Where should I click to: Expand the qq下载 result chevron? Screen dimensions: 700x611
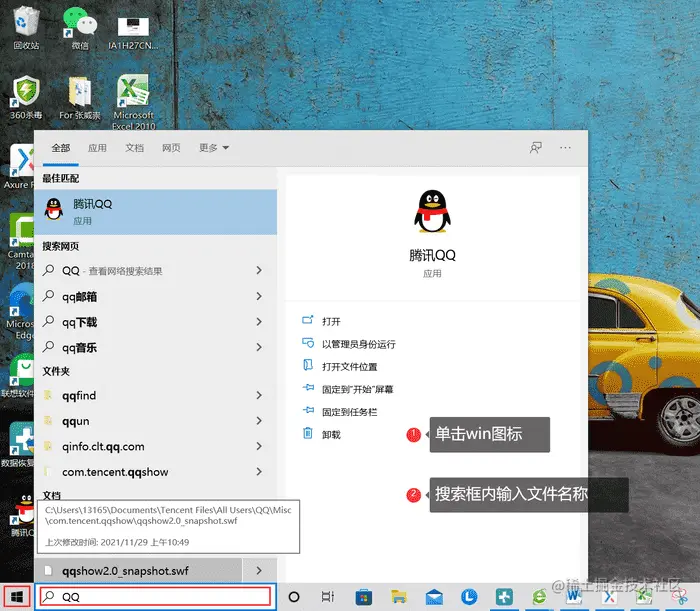[259, 321]
